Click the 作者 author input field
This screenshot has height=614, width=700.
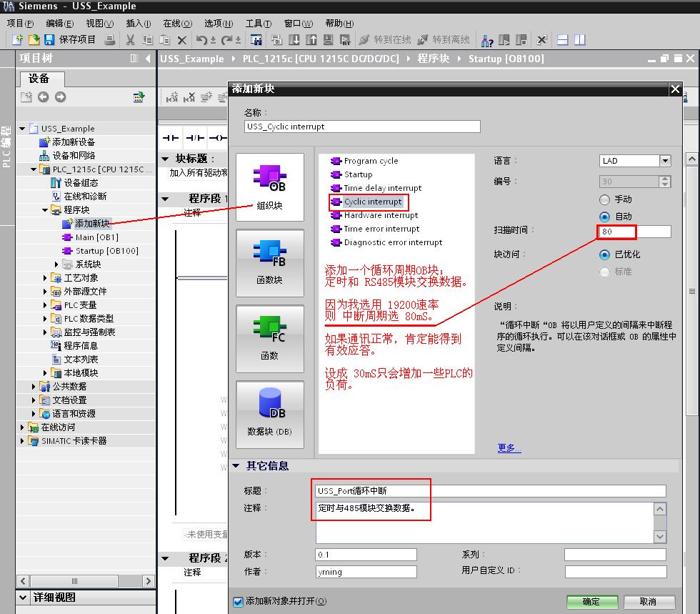[366, 572]
